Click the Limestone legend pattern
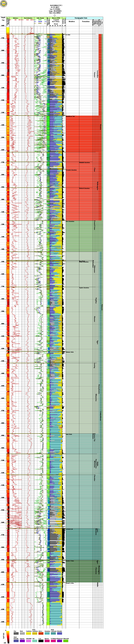Viewport: 134px width, 644px height. click(47, 633)
